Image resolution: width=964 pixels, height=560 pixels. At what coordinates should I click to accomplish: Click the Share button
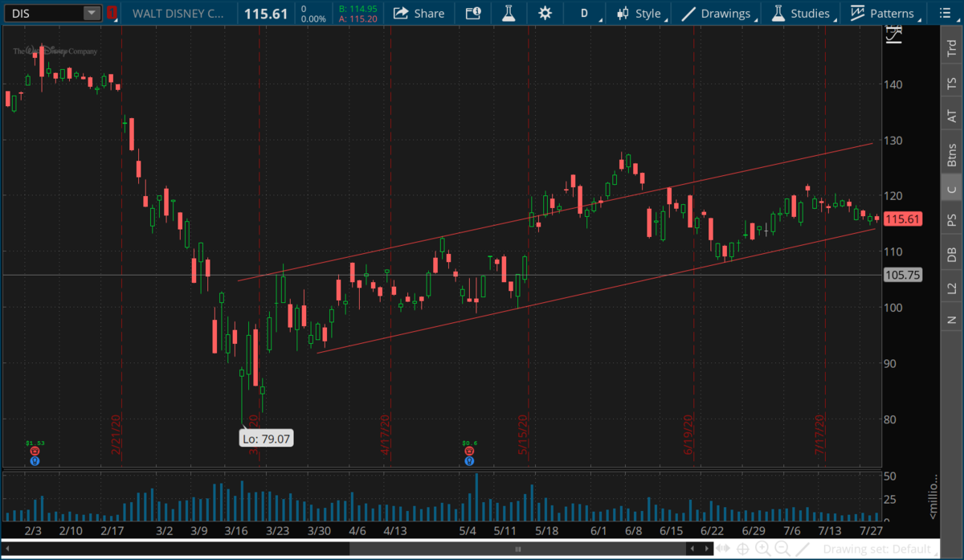(x=419, y=13)
